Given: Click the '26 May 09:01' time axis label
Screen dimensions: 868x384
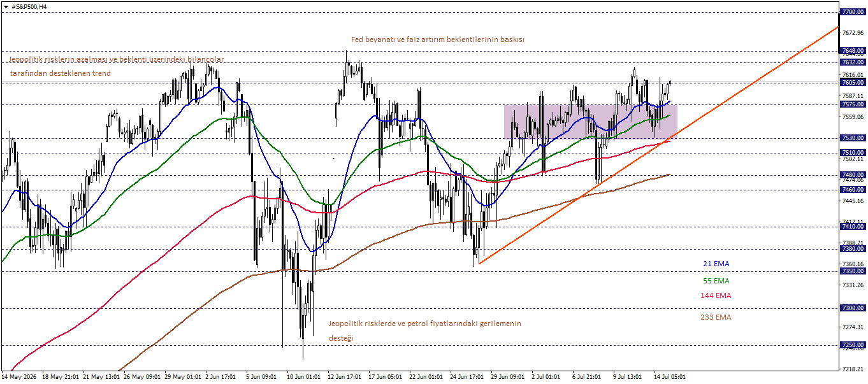Looking at the screenshot, I should pos(142,377).
